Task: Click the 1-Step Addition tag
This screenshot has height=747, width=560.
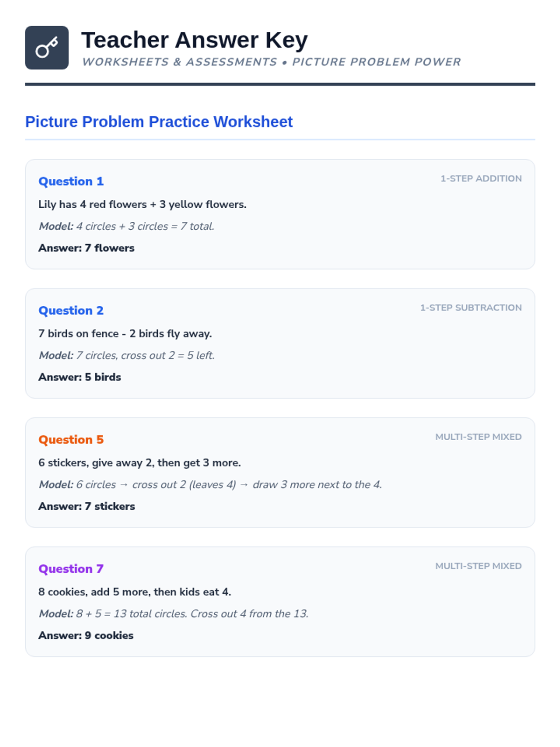Action: [x=481, y=178]
